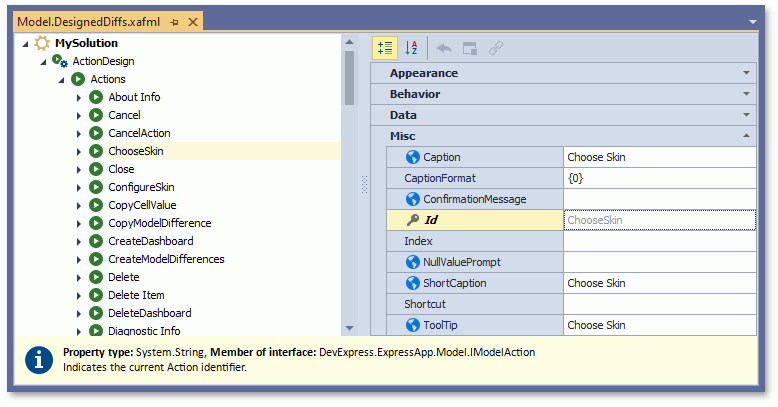Click the ConfigureSkin action icon
The image size is (778, 407).
tap(96, 187)
